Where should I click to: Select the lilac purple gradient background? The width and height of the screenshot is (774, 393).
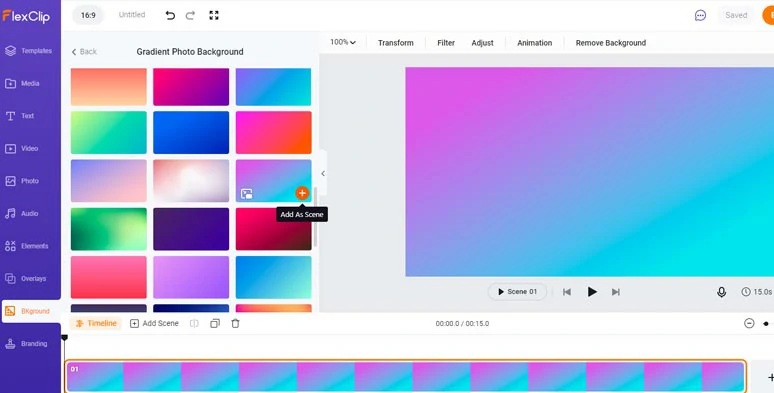point(191,277)
